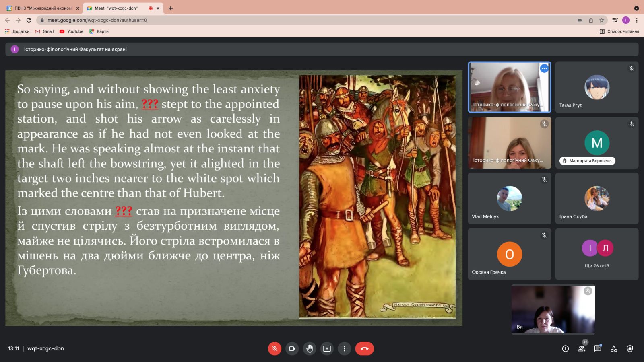This screenshot has height=362, width=644.
Task: Click the tab search dropdown arrow
Action: coord(636,8)
